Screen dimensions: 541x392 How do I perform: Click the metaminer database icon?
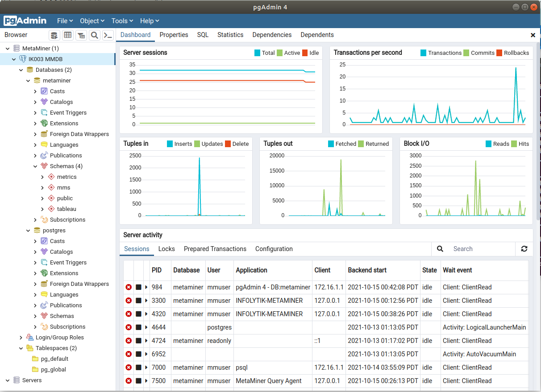pos(37,81)
